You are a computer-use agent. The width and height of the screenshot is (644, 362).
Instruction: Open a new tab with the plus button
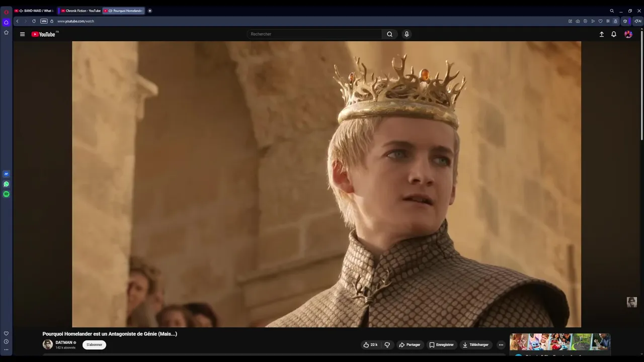pyautogui.click(x=149, y=11)
